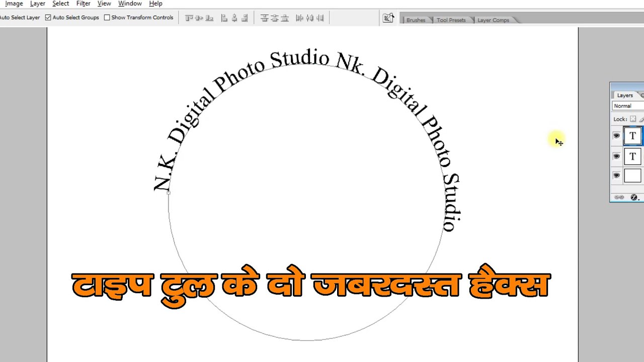644x362 pixels.
Task: Select the top text layer thumbnail
Action: click(633, 136)
